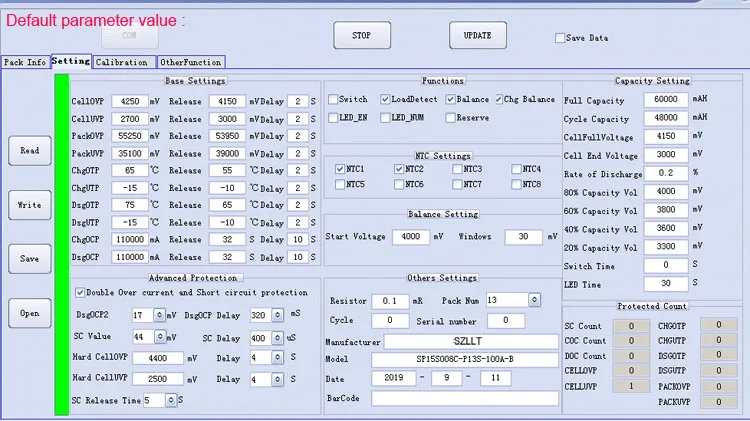
Task: Click the CellOVP value field
Action: tap(130, 101)
